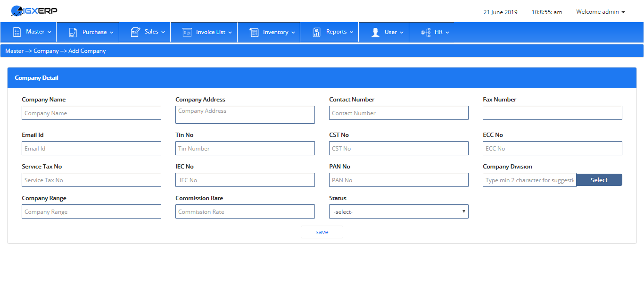Click the Reports chart icon
Screen dimensions: 644x295
click(317, 32)
